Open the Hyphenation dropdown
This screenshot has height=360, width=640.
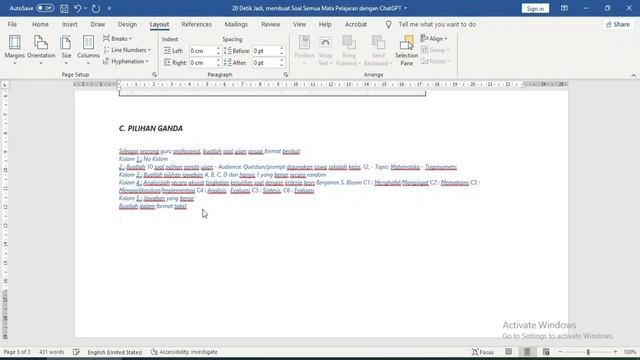(x=126, y=61)
